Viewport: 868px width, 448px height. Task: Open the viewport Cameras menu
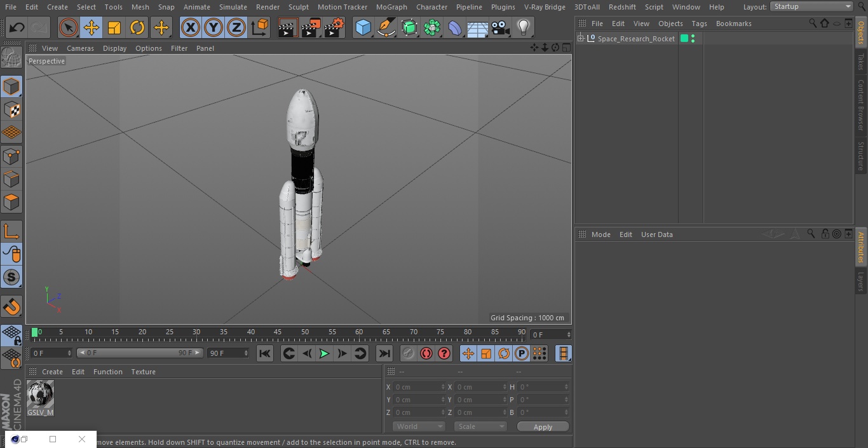click(80, 48)
